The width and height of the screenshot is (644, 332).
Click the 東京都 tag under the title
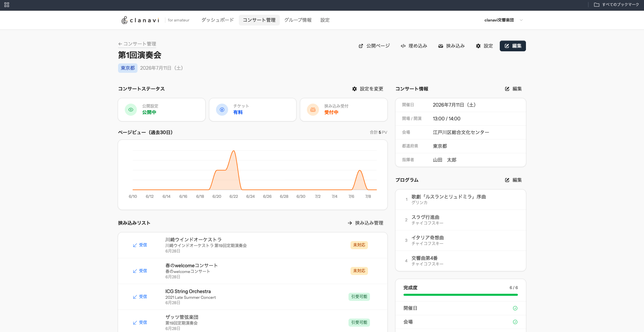point(128,68)
